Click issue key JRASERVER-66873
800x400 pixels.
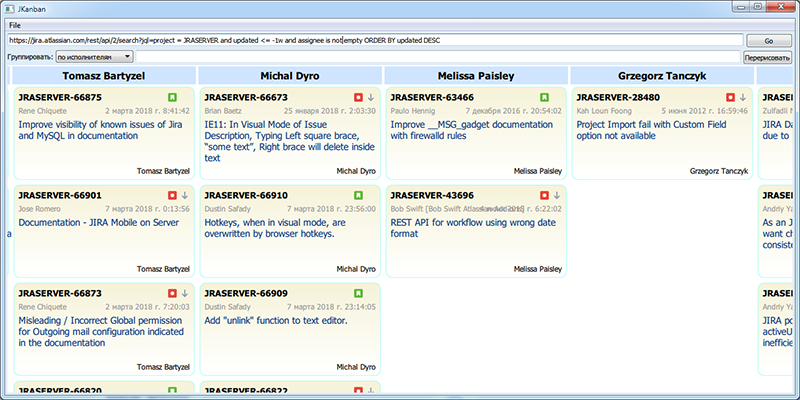(x=60, y=293)
